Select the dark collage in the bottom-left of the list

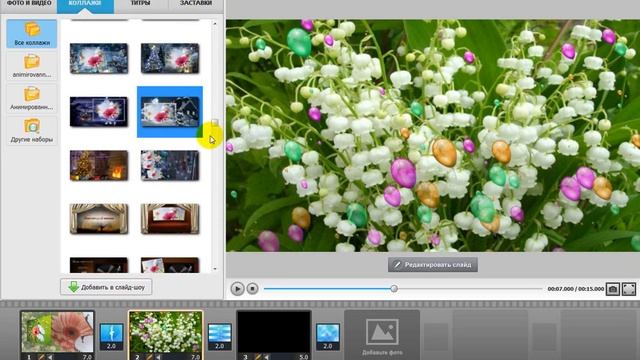[99, 265]
